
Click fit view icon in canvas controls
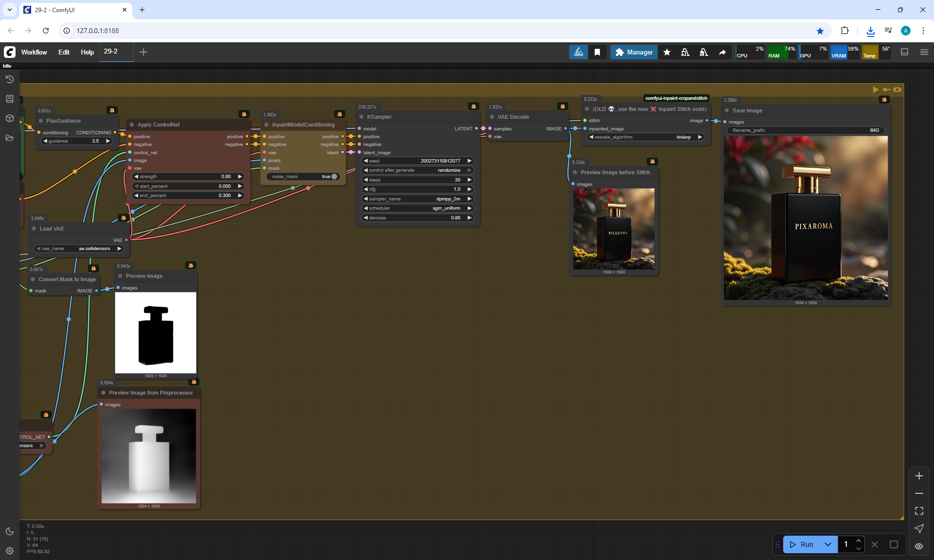[x=919, y=511]
